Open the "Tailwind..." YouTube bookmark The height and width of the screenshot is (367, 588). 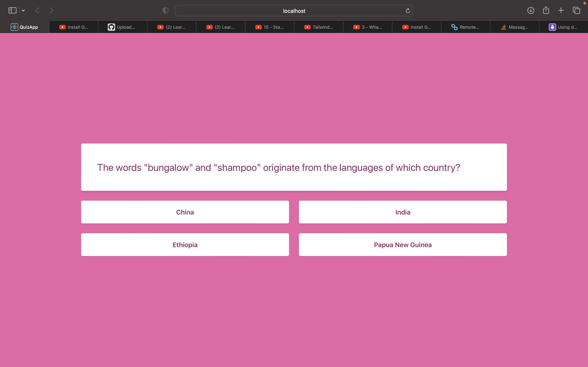[x=318, y=27]
